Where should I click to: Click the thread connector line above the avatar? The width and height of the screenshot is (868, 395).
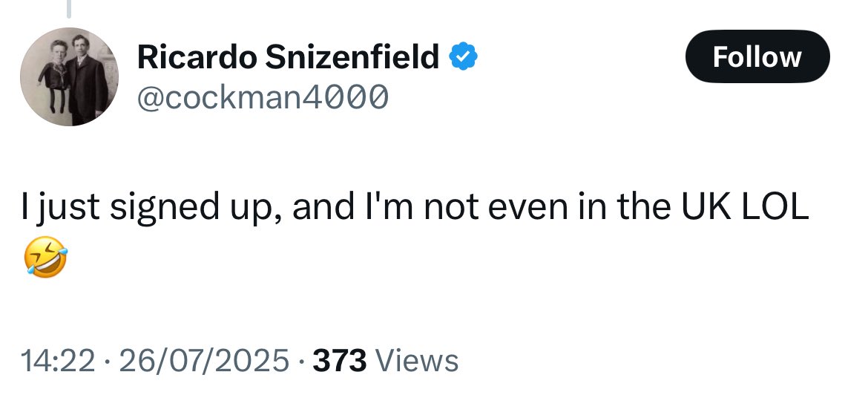click(x=69, y=9)
